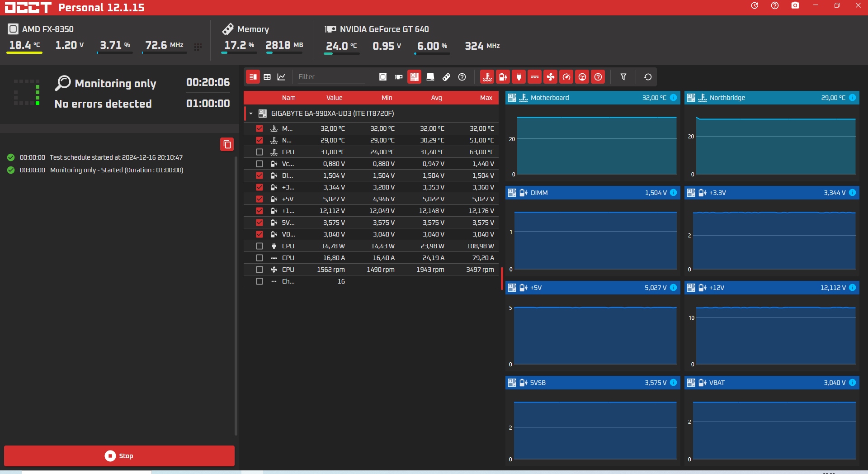
Task: Open the +3.3V graph info icon
Action: (x=853, y=193)
